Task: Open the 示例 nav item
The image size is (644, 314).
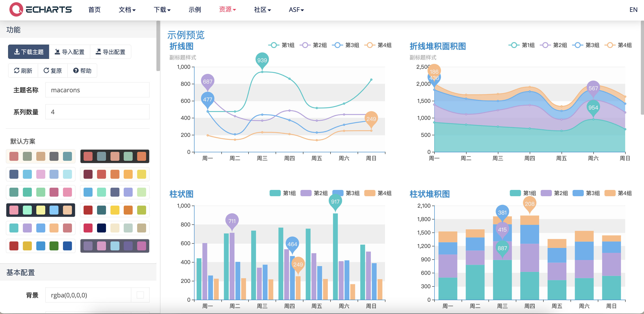Action: (194, 10)
